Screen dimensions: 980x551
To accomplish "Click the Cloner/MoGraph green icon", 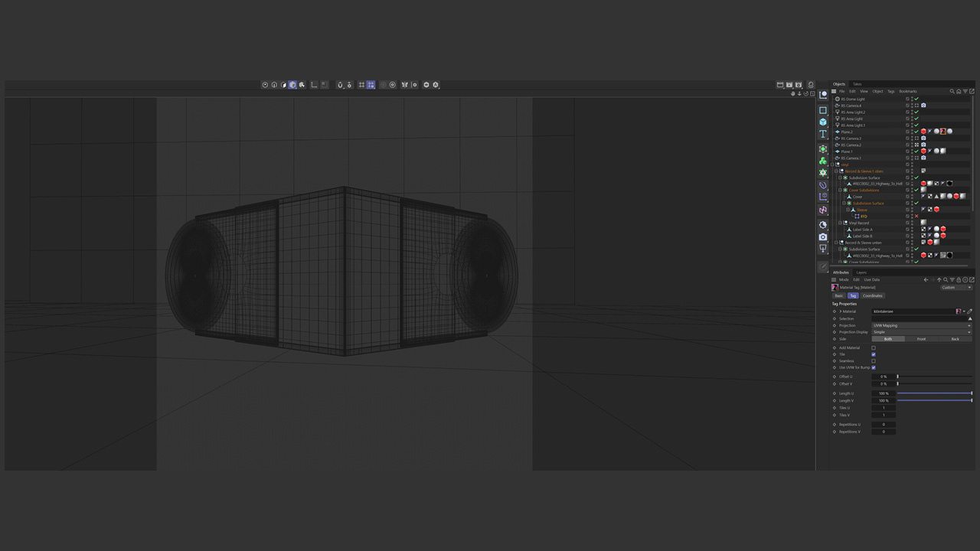I will pos(823,161).
